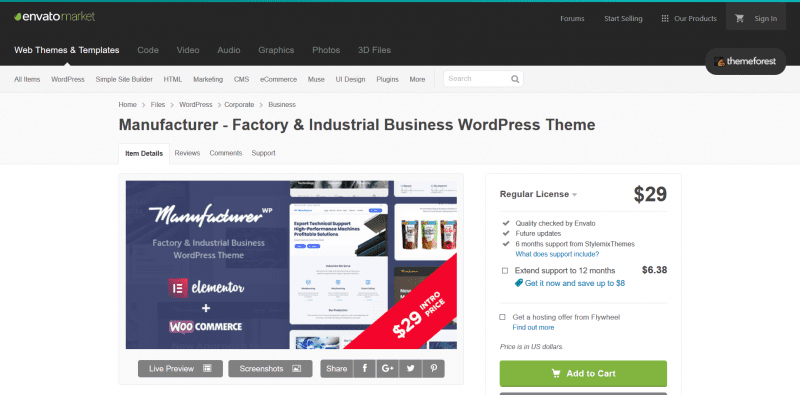Click the Our Products grid icon
The width and height of the screenshot is (800, 395).
point(665,18)
